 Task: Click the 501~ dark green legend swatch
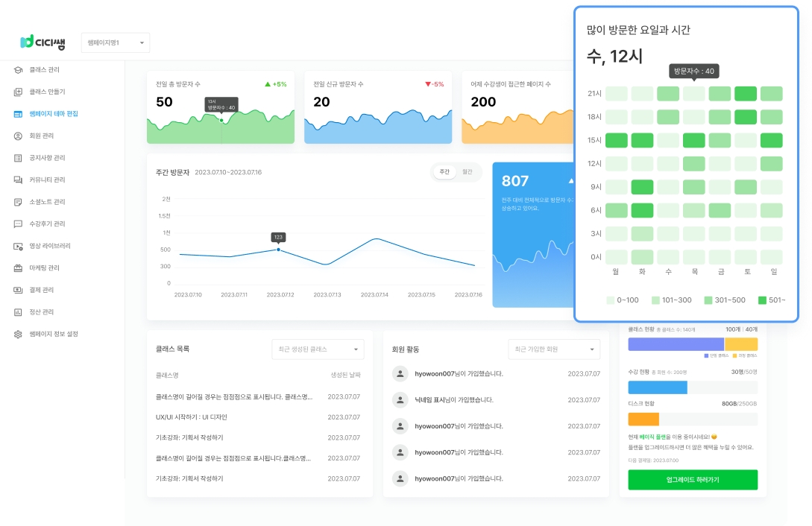[x=762, y=300]
